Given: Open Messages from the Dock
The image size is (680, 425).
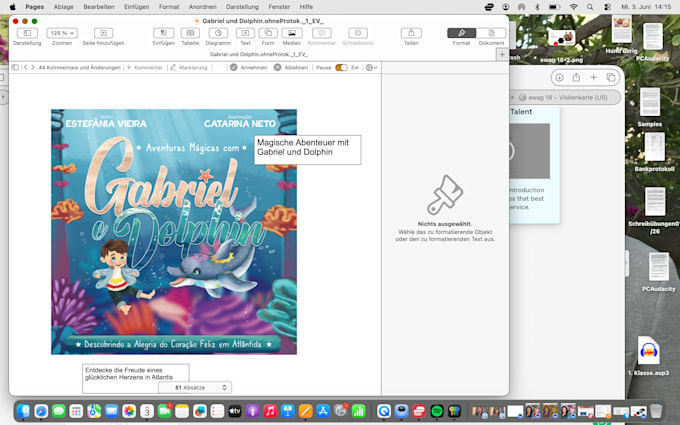Looking at the screenshot, I should (59, 411).
